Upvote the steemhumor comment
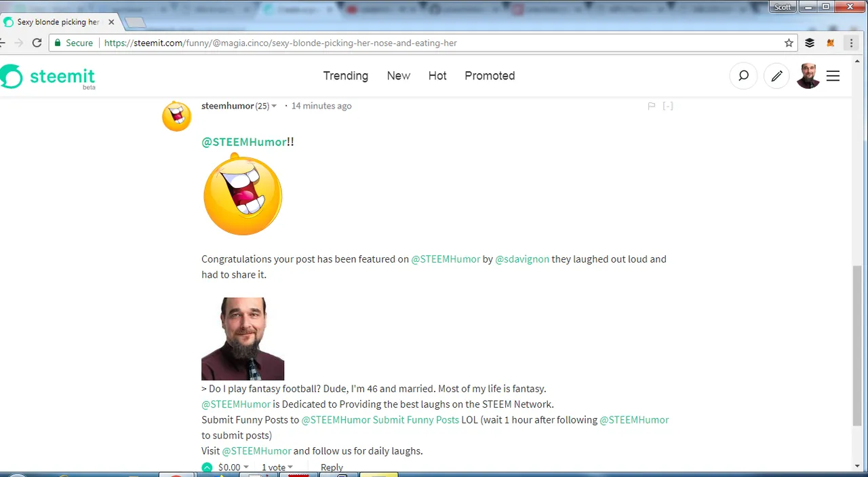The height and width of the screenshot is (477, 868). click(208, 468)
